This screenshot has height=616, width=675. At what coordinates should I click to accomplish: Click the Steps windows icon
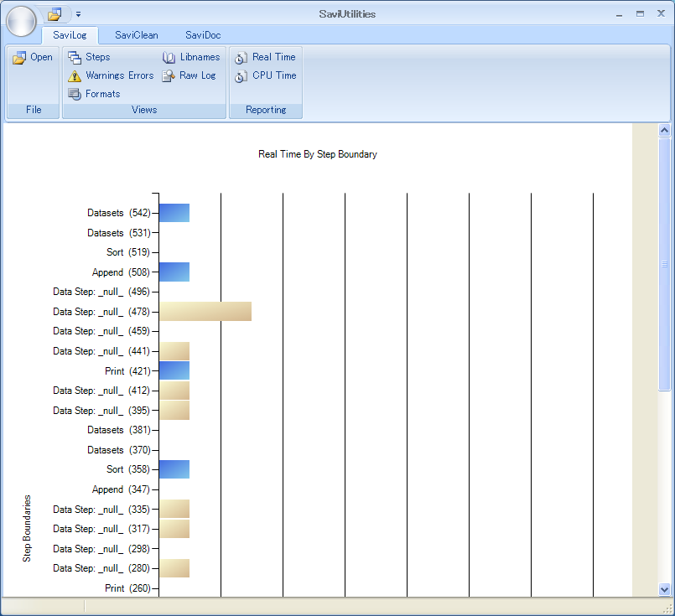tap(75, 57)
